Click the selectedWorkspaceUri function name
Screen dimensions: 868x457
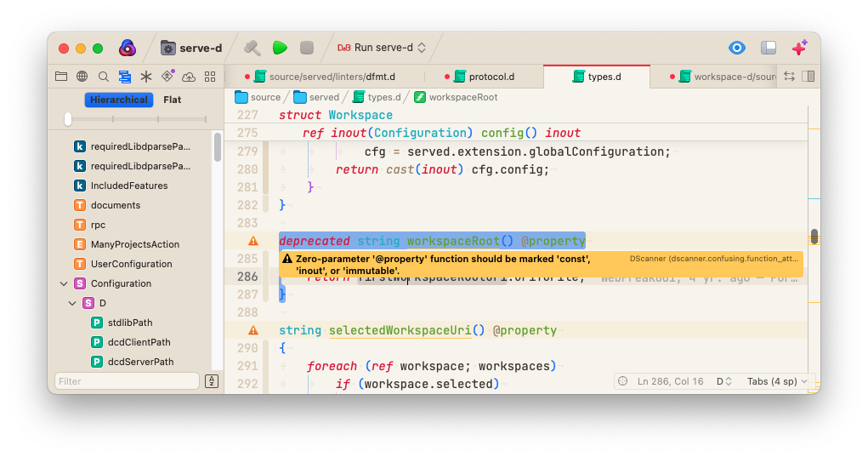click(400, 330)
